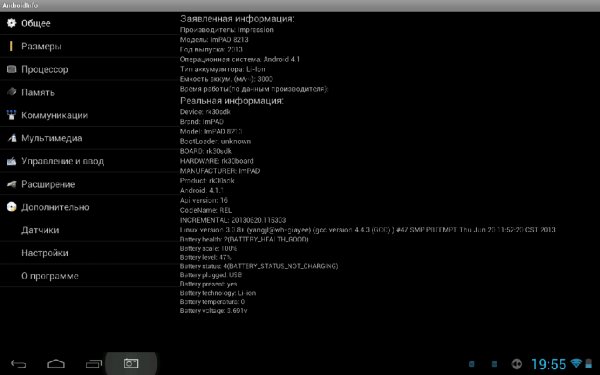600x375 pixels.
Task: Open the Мультимедиа section
Action: tap(89, 138)
